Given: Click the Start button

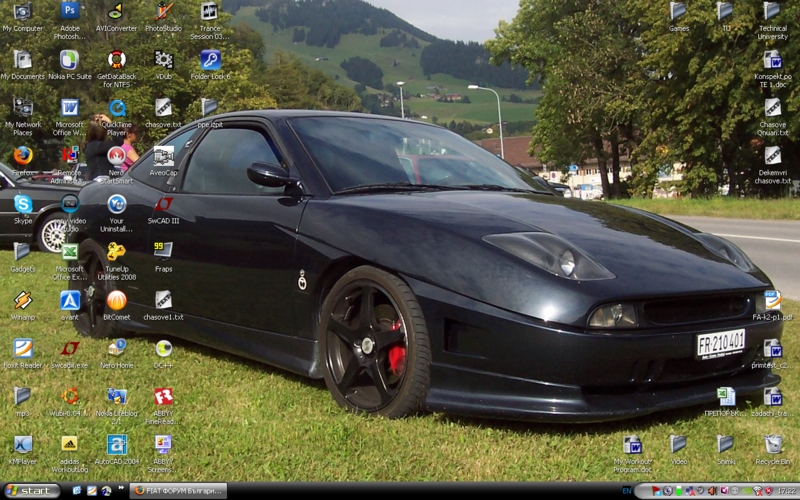Looking at the screenshot, I should tap(30, 491).
